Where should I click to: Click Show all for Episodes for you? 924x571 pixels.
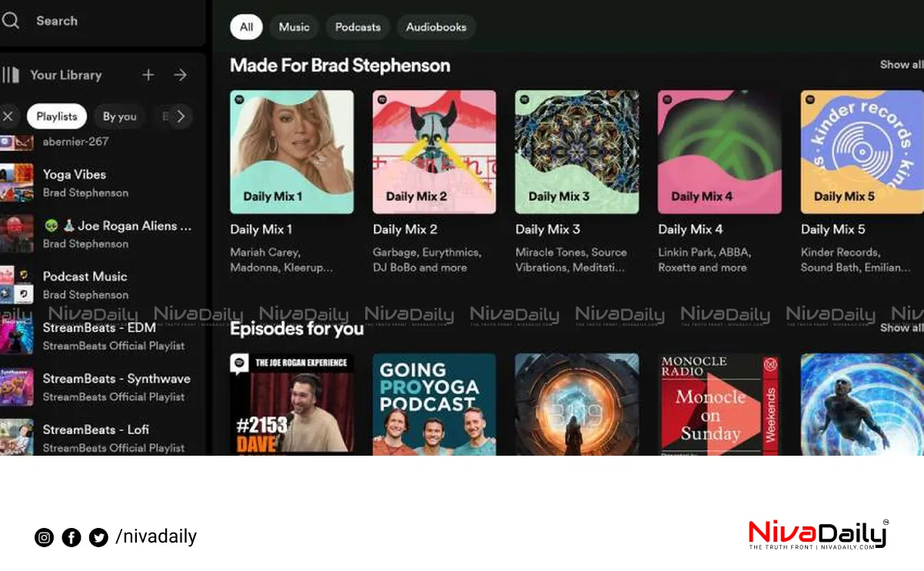coord(902,327)
